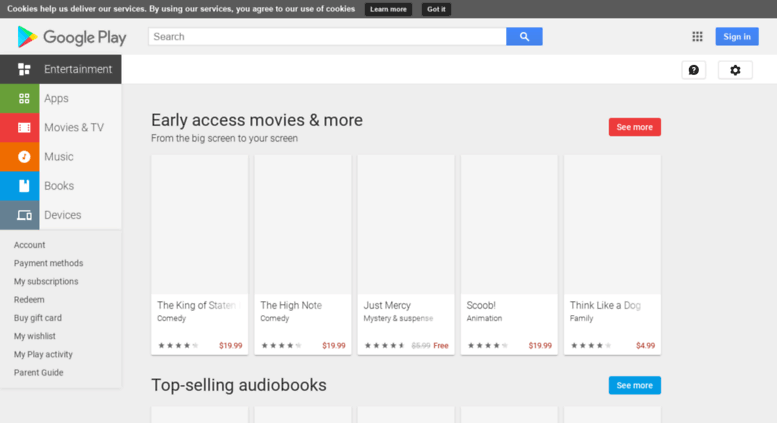Screen dimensions: 777x423
Task: Go to My wishlist link
Action: (x=35, y=336)
